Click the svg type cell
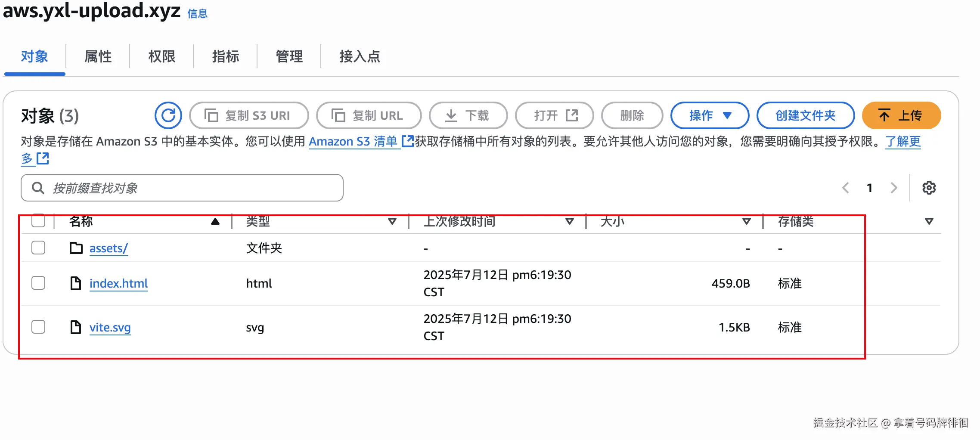 255,328
